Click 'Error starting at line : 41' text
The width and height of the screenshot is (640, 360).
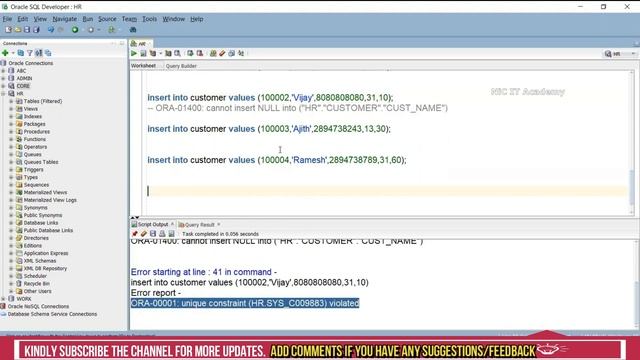204,272
